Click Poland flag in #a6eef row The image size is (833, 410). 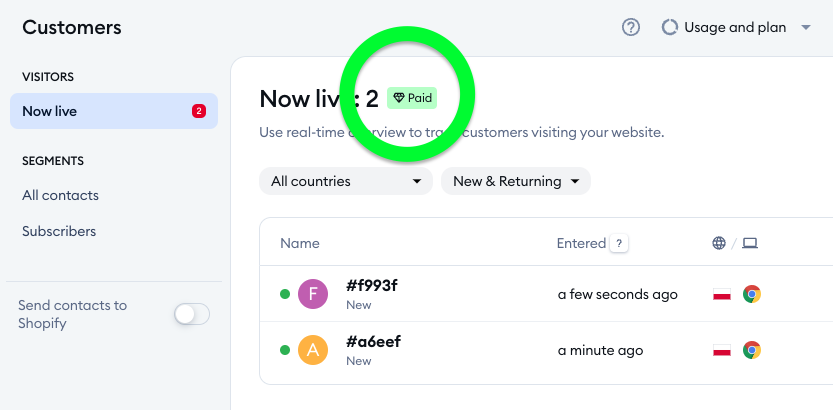721,350
